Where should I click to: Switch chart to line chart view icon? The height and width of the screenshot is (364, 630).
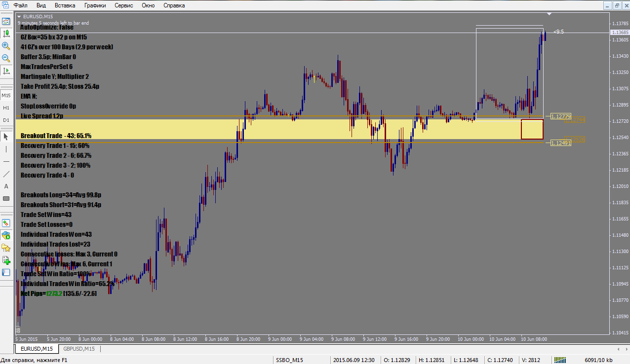coord(6,22)
